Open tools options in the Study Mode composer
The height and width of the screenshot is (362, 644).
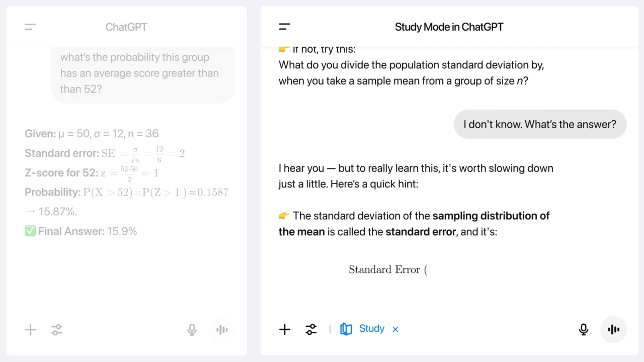pyautogui.click(x=310, y=329)
